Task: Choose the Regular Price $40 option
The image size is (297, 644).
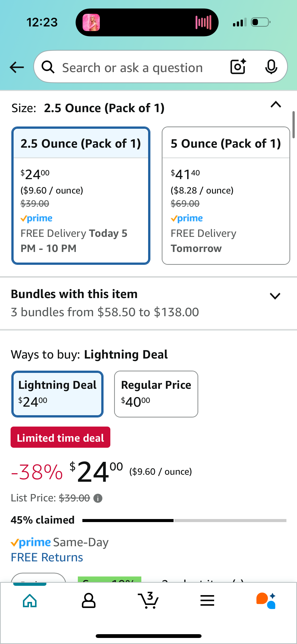Action: [x=156, y=394]
